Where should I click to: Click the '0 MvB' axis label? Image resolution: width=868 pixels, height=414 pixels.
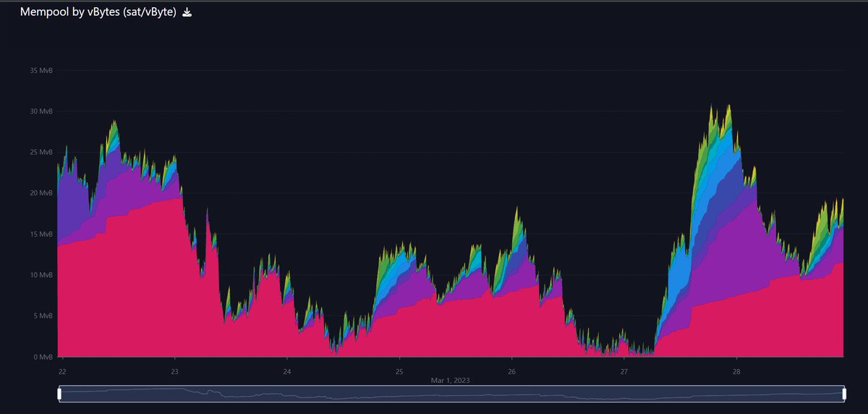pos(42,357)
